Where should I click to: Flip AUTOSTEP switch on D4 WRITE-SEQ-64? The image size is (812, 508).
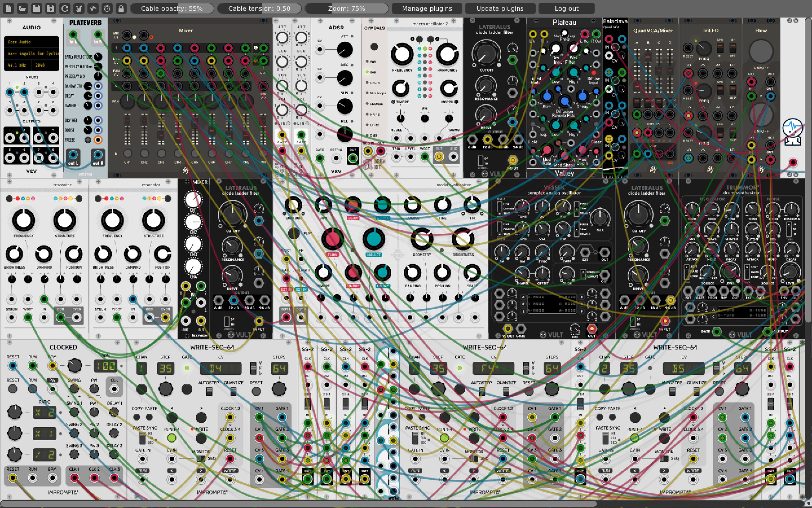coord(209,391)
